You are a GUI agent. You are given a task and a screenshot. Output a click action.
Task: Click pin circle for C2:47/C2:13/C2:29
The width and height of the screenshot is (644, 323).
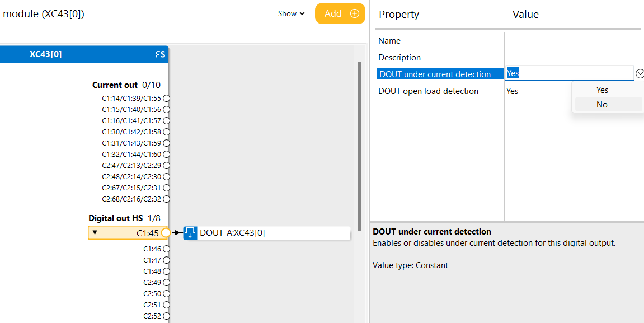pyautogui.click(x=166, y=166)
